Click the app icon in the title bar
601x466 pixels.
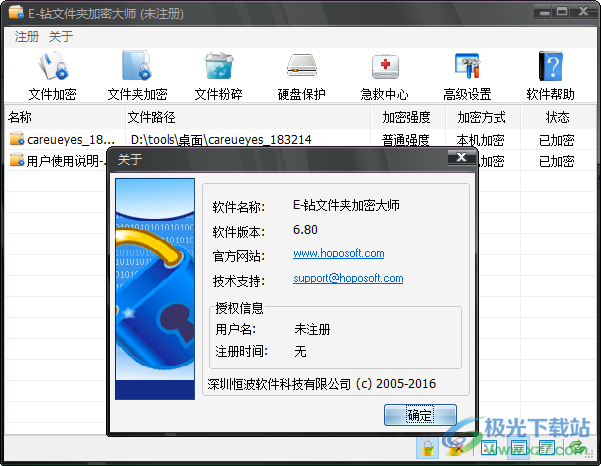pyautogui.click(x=16, y=12)
